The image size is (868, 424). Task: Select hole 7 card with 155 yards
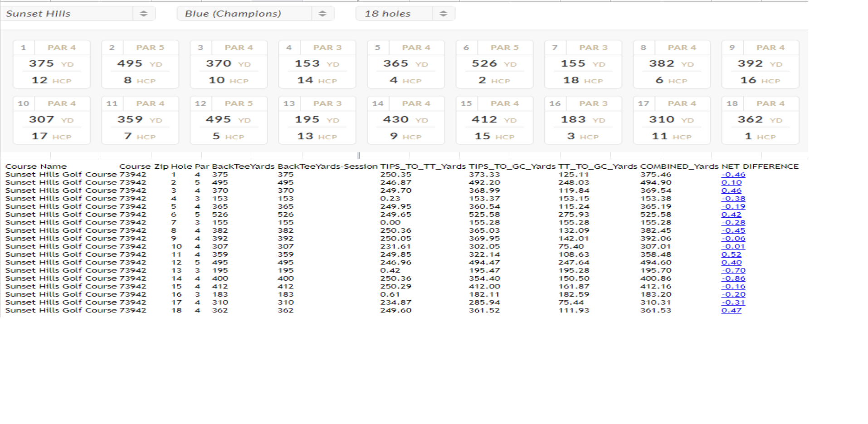(x=583, y=64)
